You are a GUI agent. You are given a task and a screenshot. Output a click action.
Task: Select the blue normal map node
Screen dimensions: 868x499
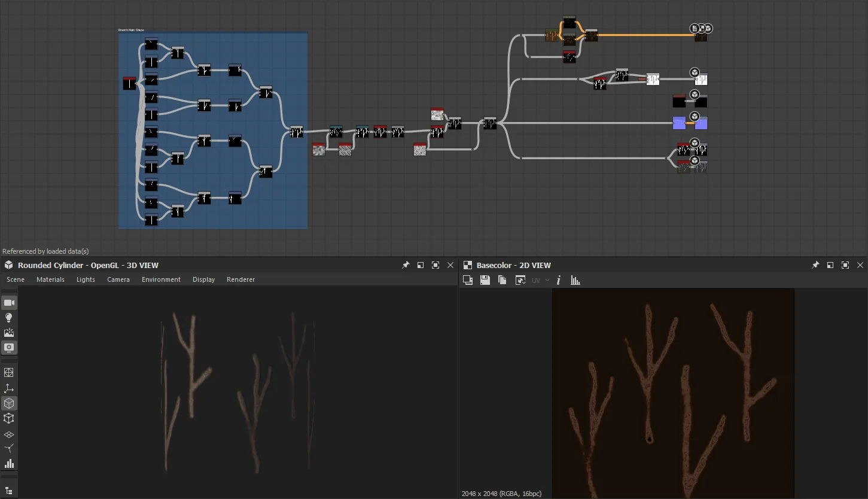pos(679,123)
